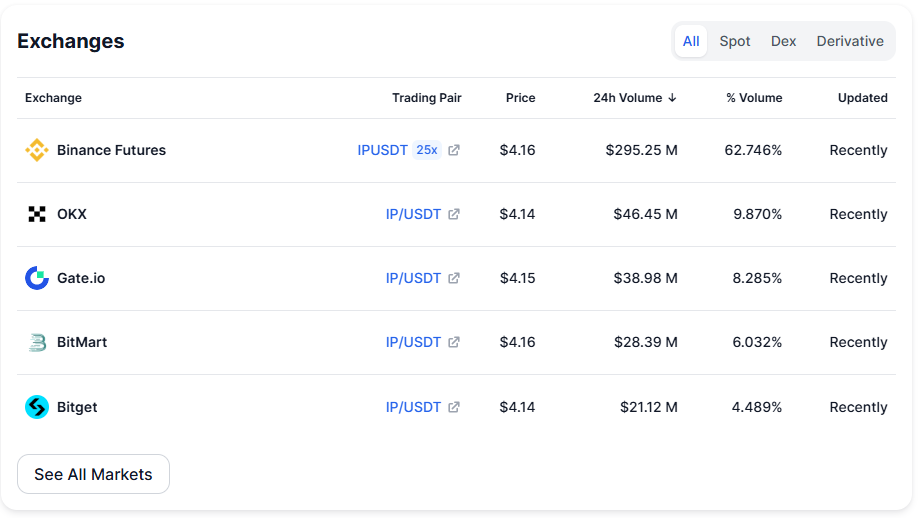Open external link icon for Binance IPUSDT
920x518 pixels.
click(454, 150)
